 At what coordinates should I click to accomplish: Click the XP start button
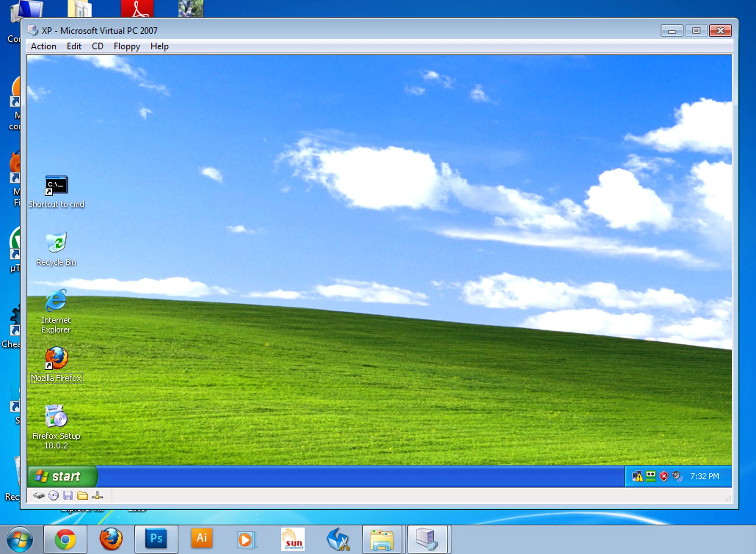tap(62, 476)
